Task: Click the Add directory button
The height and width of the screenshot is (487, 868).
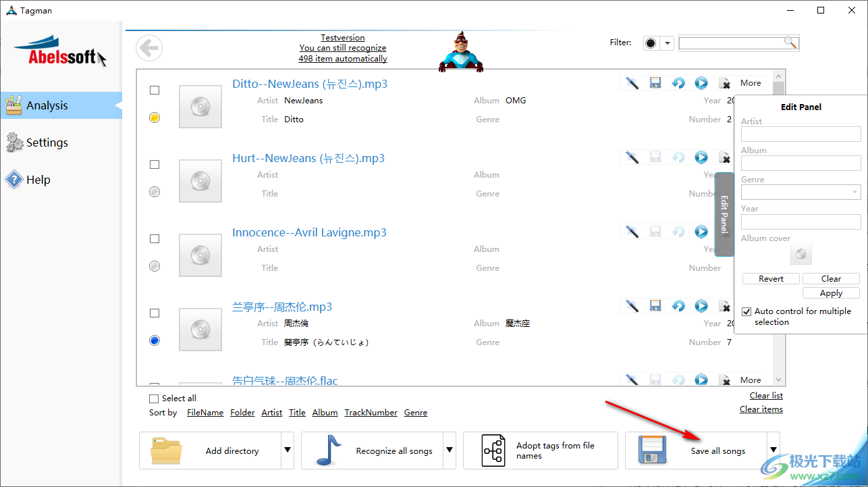Action: pyautogui.click(x=210, y=451)
